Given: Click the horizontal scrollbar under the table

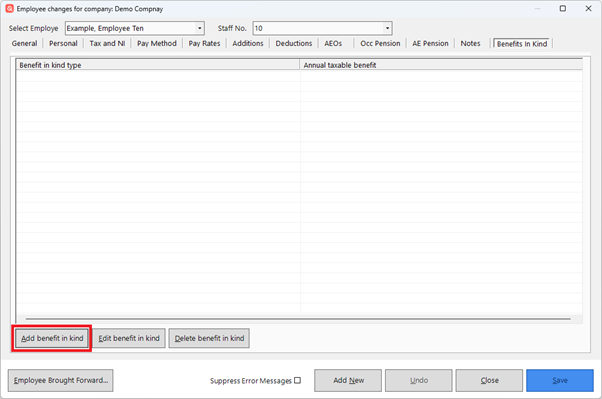Looking at the screenshot, I should [298, 319].
